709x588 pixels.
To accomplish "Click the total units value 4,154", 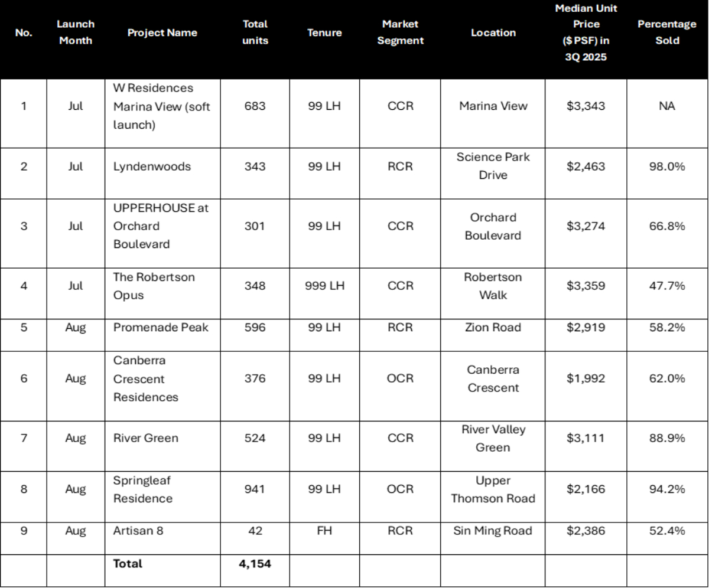I will tap(255, 564).
